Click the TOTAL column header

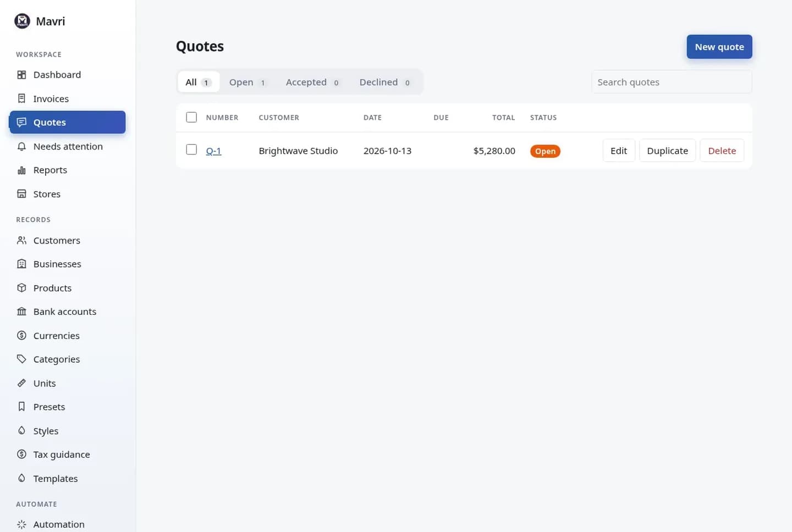pos(503,118)
